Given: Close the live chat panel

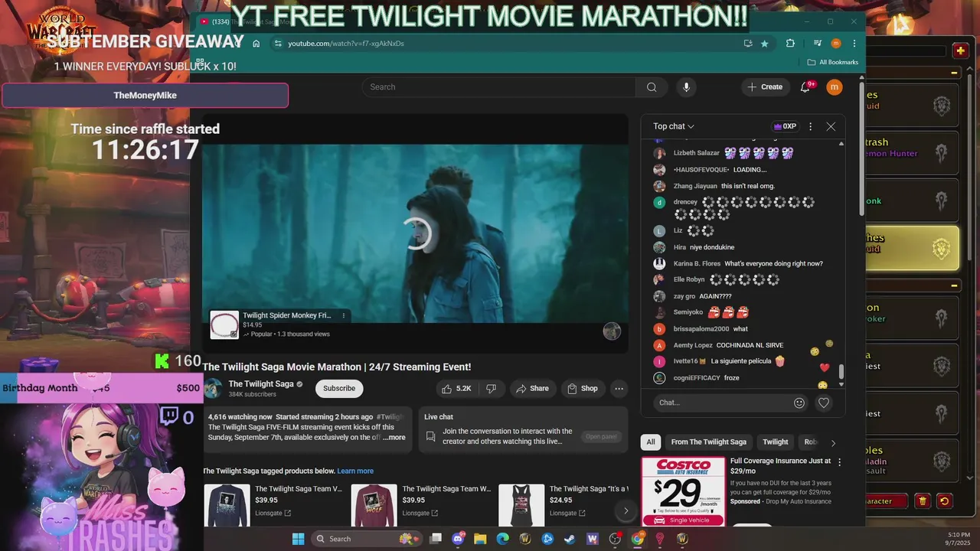Looking at the screenshot, I should point(831,126).
